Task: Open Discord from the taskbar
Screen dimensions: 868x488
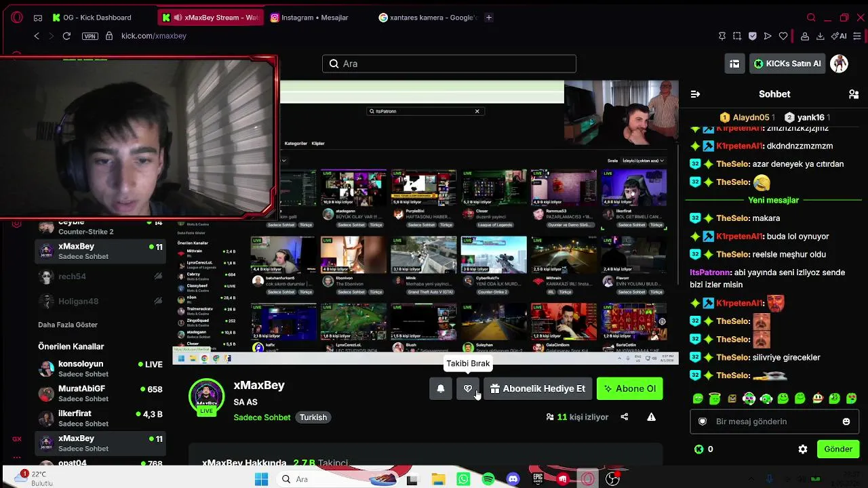Action: coord(513,480)
